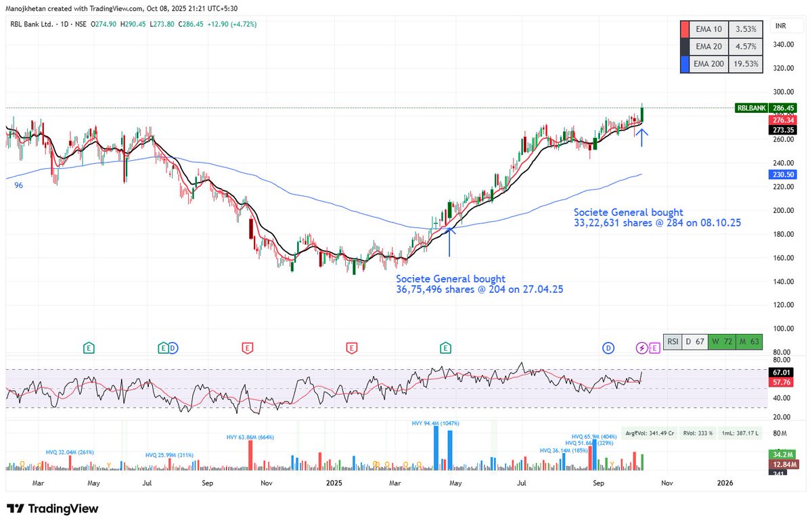
Task: Click the green earnings marker beside the blue D near July 2024
Action: click(163, 348)
